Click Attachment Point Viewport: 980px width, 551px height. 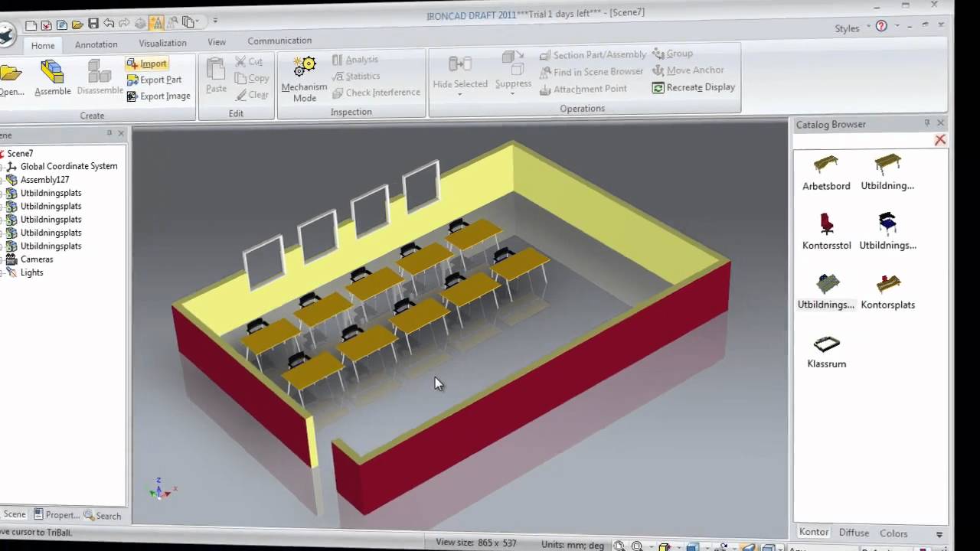[583, 89]
